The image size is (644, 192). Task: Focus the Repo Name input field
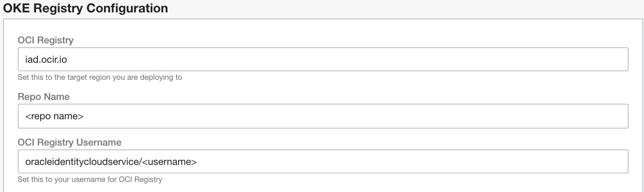[323, 116]
